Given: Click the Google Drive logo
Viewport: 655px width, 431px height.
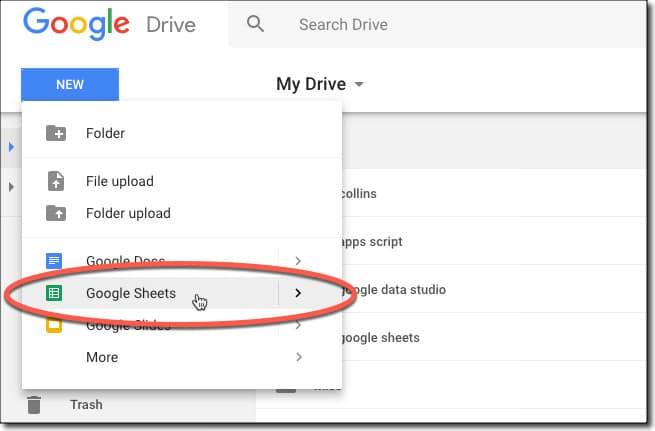Looking at the screenshot, I should (108, 24).
